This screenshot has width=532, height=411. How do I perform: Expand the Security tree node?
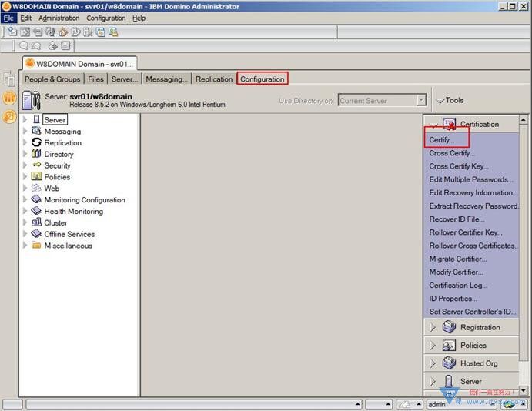25,165
